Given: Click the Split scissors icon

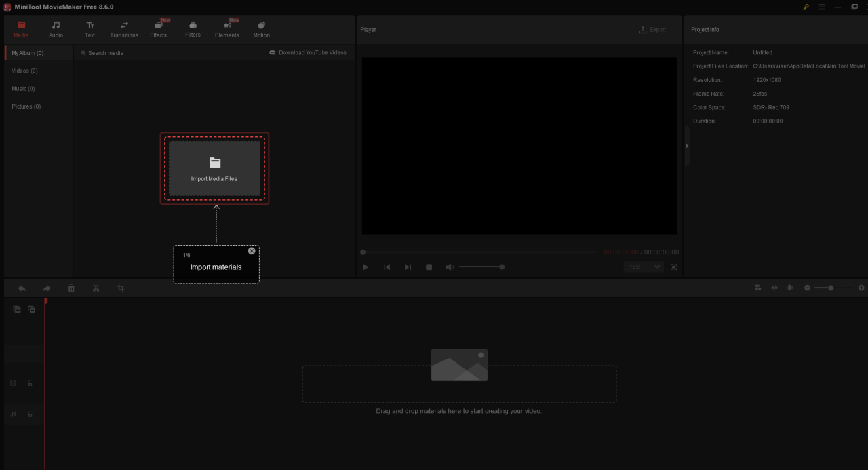Looking at the screenshot, I should [x=96, y=288].
